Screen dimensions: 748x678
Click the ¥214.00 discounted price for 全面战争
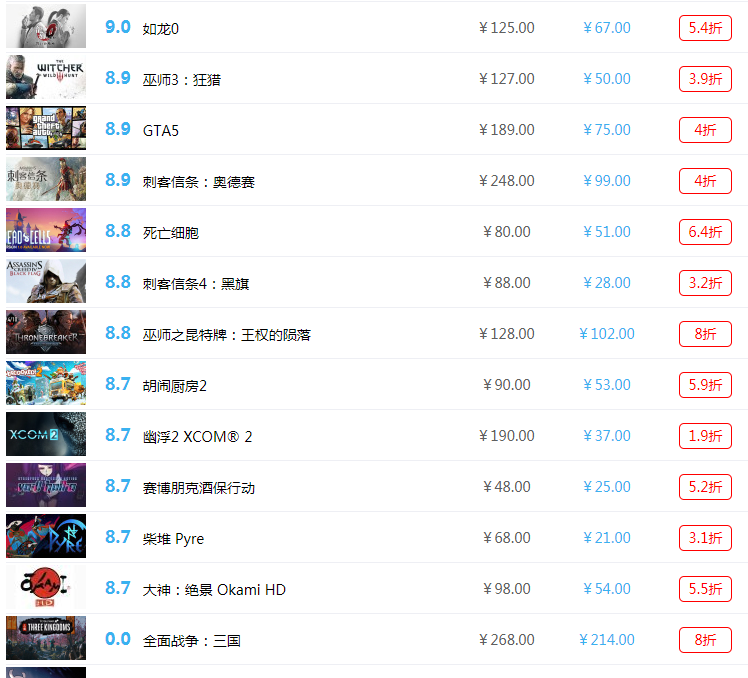tap(607, 640)
